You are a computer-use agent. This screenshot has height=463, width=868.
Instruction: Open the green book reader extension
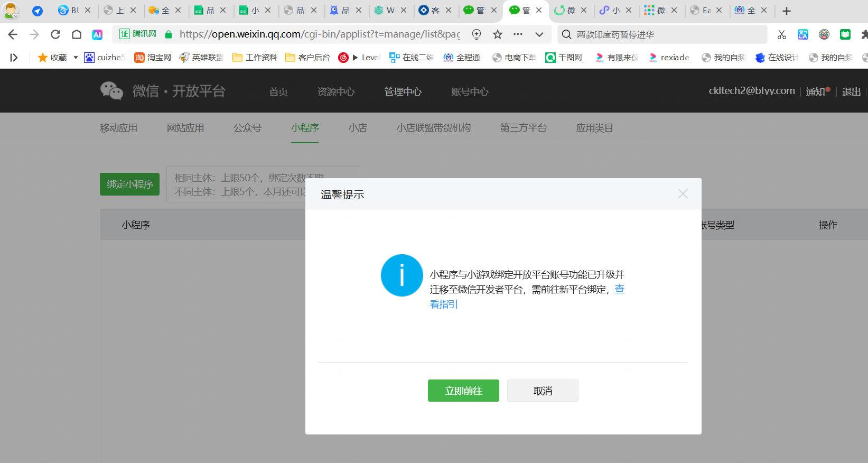845,34
